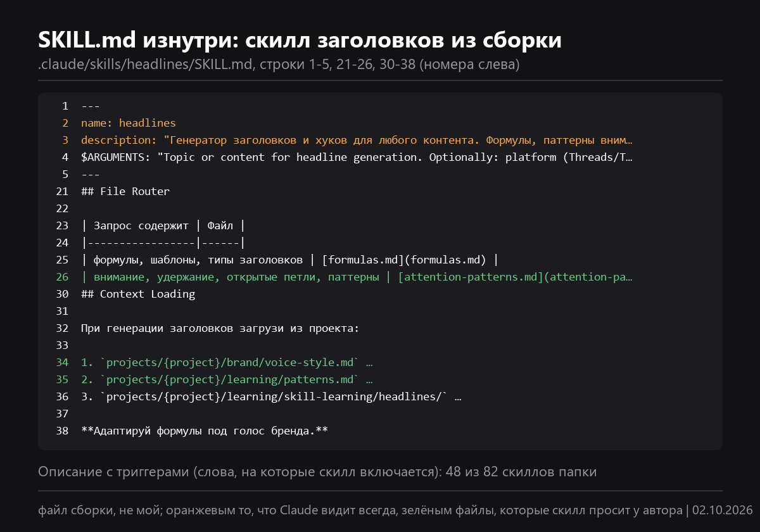The width and height of the screenshot is (760, 532).
Task: Click the '$ARGUMENTS:' line
Action: click(357, 157)
